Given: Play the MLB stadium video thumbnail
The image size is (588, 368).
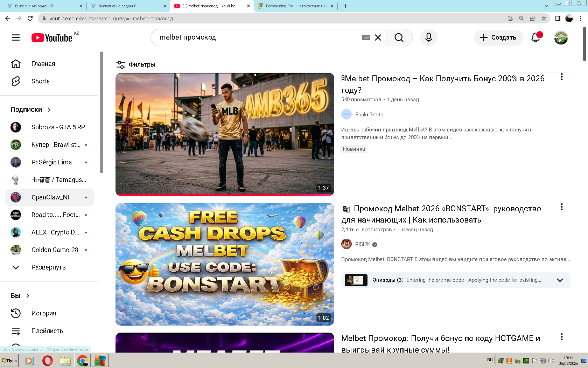Looking at the screenshot, I should coord(225,134).
